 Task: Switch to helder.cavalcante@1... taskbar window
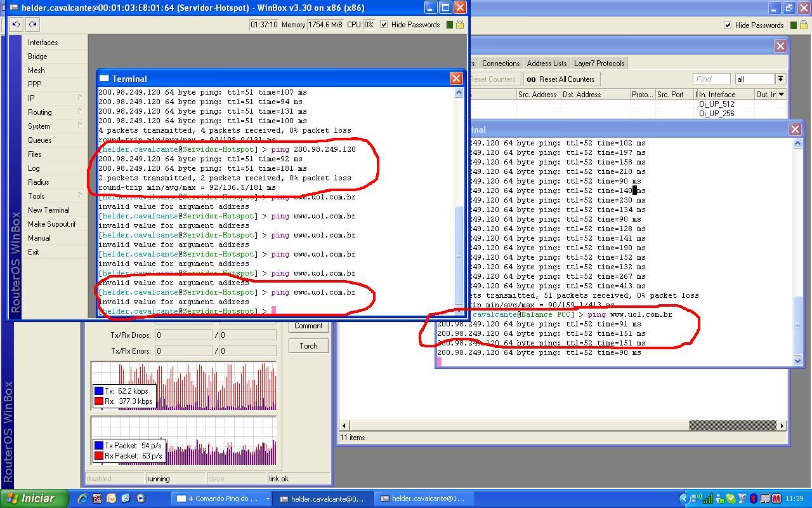[424, 498]
